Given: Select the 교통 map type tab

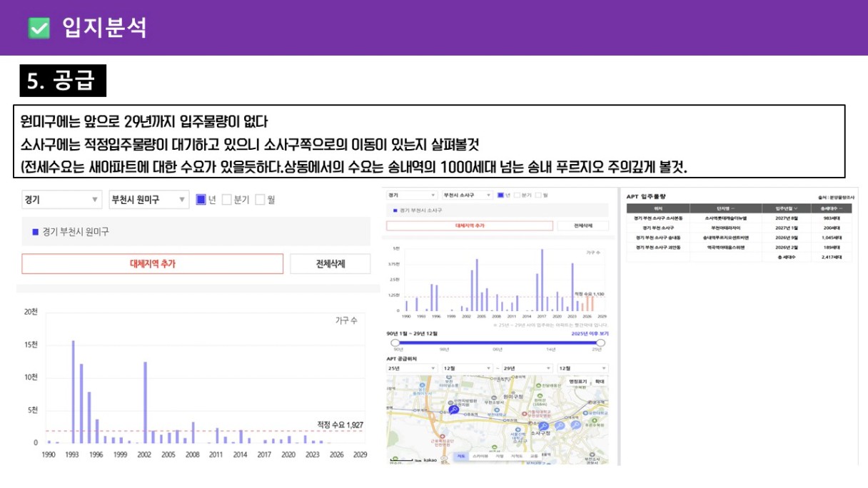Looking at the screenshot, I should (x=534, y=456).
